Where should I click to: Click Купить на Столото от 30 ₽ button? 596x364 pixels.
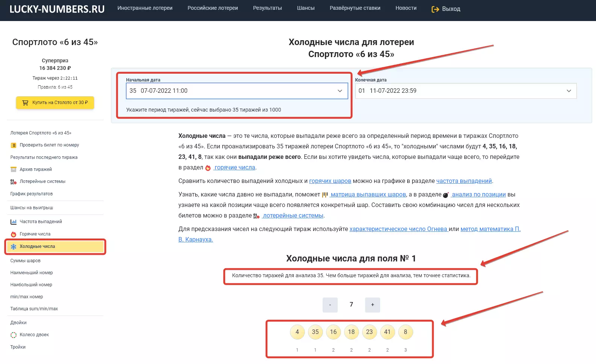point(55,103)
